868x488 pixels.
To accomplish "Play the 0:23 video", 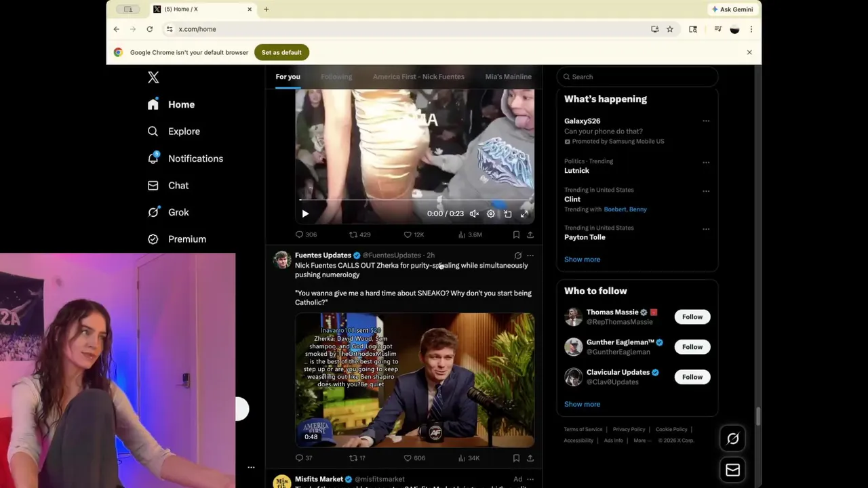I will click(x=305, y=213).
